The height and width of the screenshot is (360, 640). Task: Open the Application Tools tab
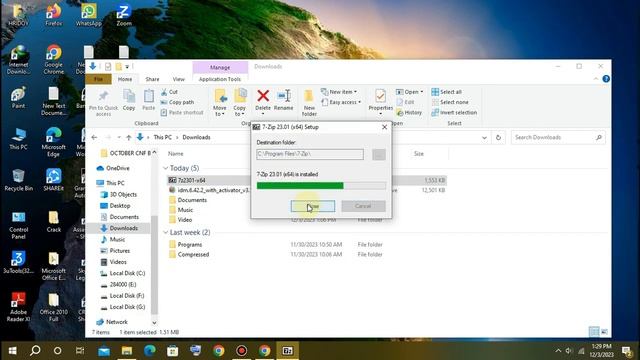[220, 79]
